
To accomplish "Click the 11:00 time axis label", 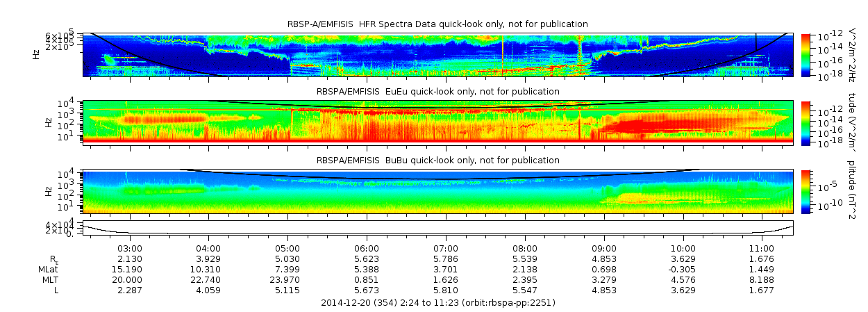I will coord(762,249).
